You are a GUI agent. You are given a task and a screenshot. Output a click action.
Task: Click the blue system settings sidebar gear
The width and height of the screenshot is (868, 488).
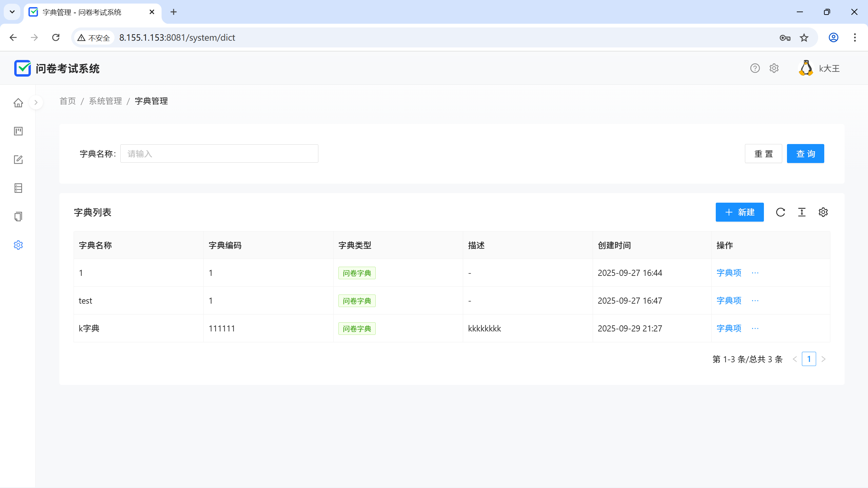click(x=18, y=245)
